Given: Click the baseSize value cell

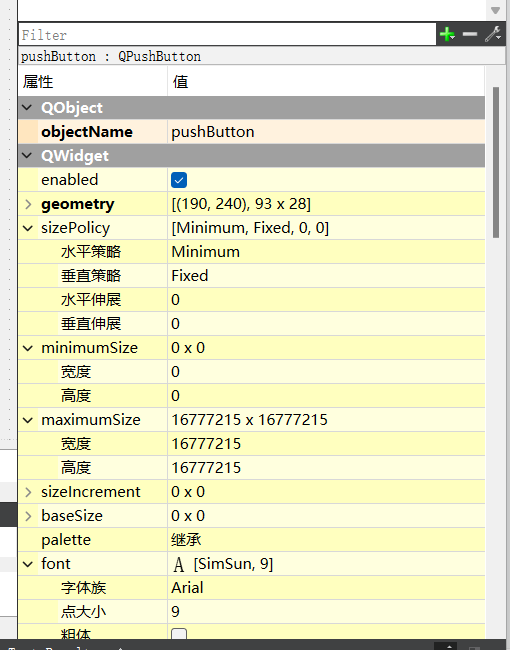Looking at the screenshot, I should pos(326,516).
